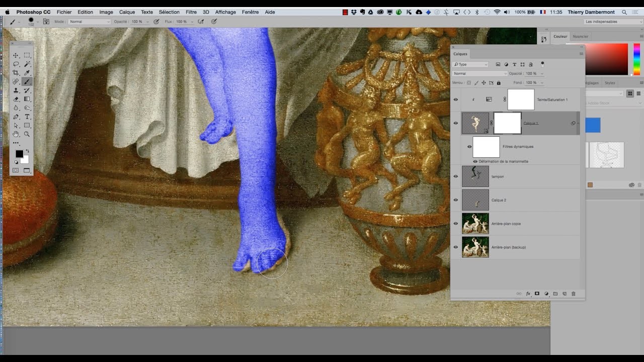Swap foreground and background colors
The image size is (644, 362).
coord(27,151)
